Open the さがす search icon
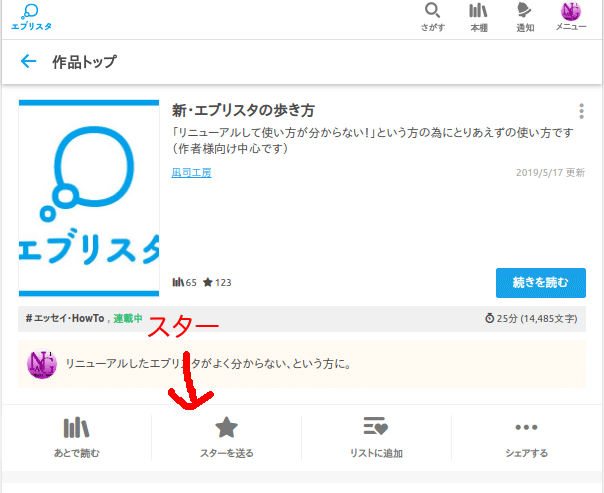This screenshot has width=604, height=493. click(433, 17)
